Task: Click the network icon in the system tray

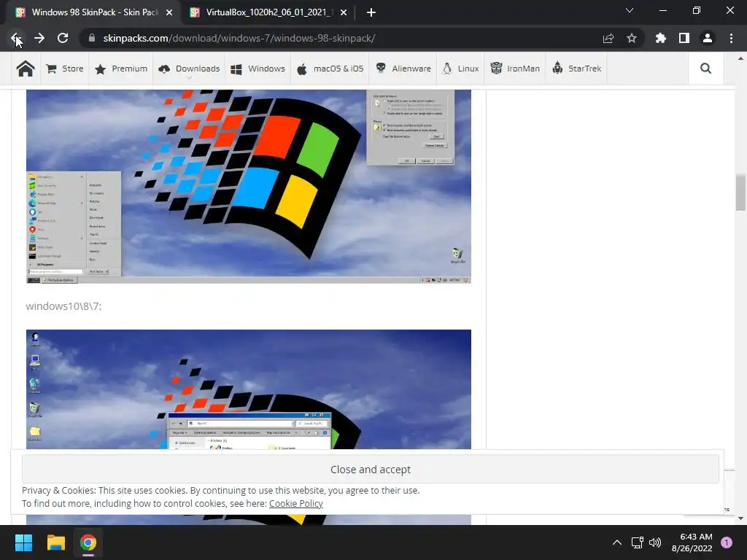Action: pyautogui.click(x=637, y=542)
